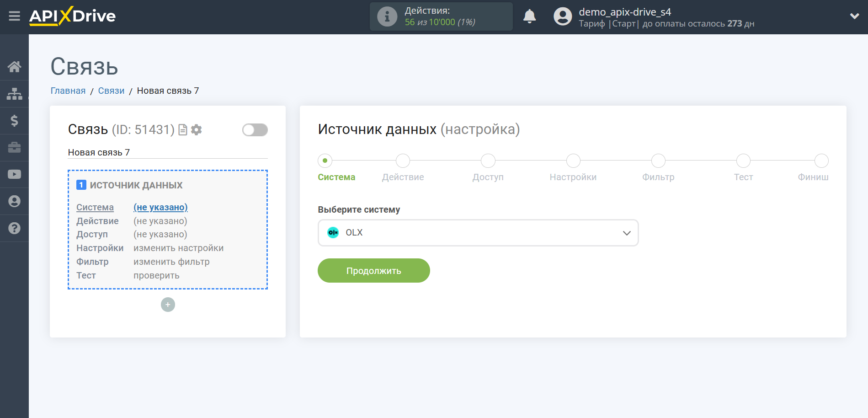Click the Связи breadcrumb link
Viewport: 868px width, 418px height.
pyautogui.click(x=111, y=91)
